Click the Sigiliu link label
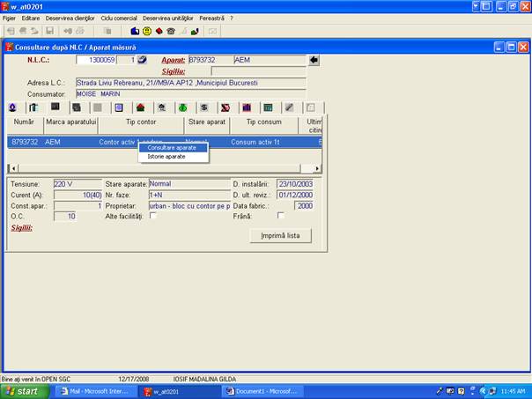Screen dimensions: 532x399 point(174,71)
